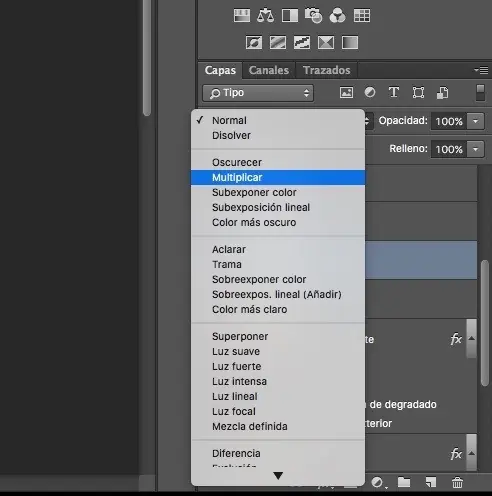Image resolution: width=492 pixels, height=496 pixels.
Task: Add a Photo Filter adjustment (camera icon)
Action: point(313,16)
